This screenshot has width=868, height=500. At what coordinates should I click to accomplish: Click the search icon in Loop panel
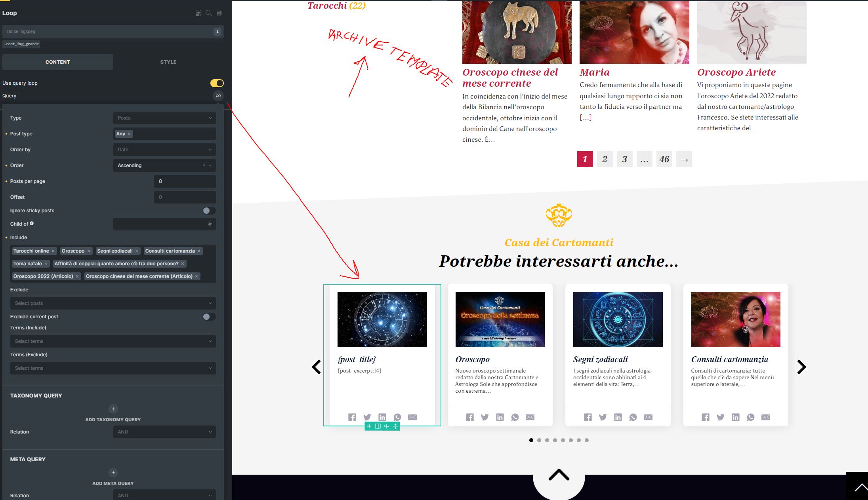(209, 13)
